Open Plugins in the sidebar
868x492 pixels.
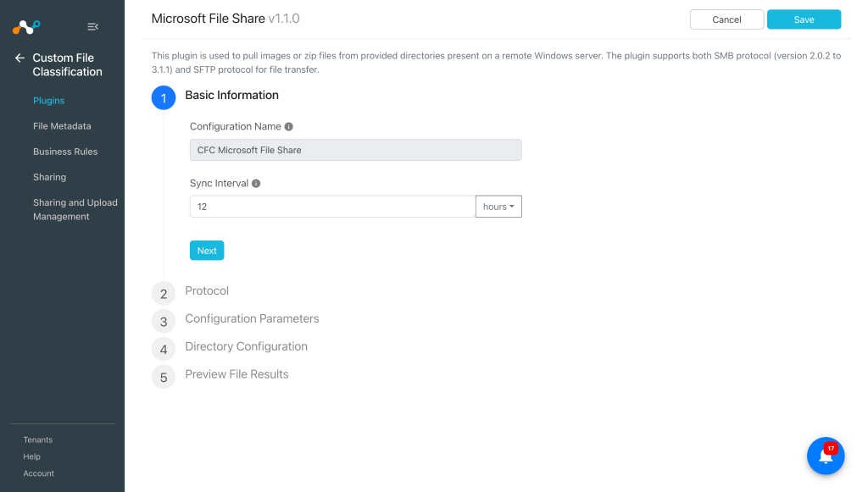pyautogui.click(x=48, y=101)
